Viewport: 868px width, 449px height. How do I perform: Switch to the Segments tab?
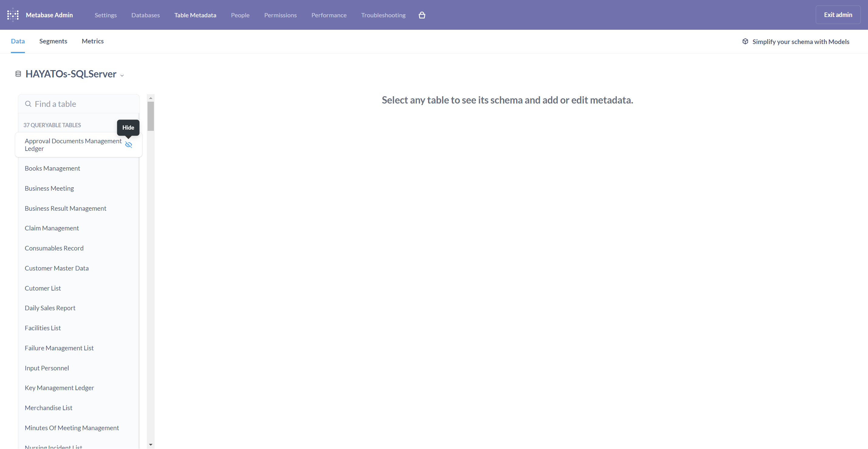(53, 41)
